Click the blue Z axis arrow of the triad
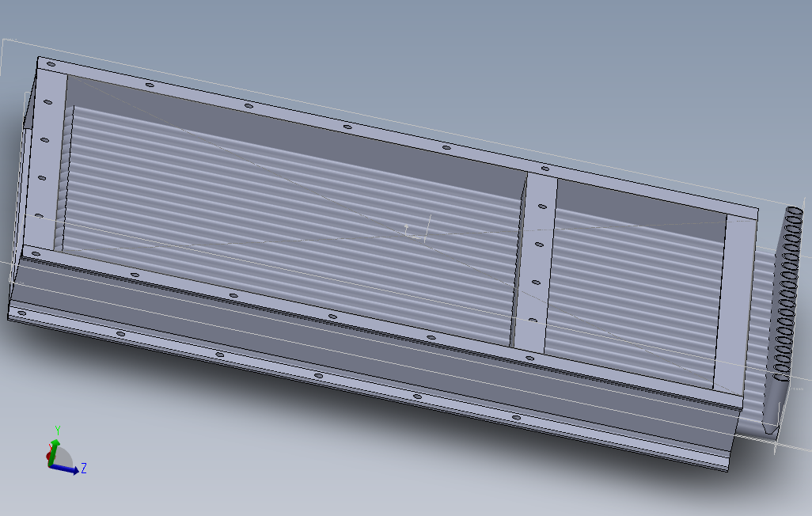This screenshot has width=812, height=516. [x=64, y=468]
